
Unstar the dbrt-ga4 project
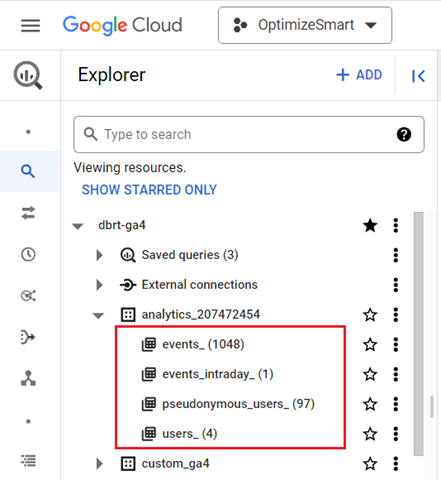coord(370,226)
